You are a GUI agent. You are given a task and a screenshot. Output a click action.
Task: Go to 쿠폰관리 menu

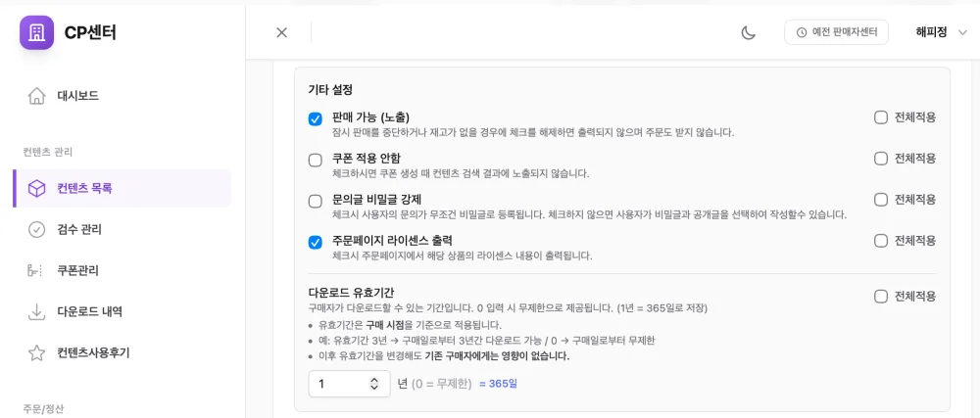pyautogui.click(x=122, y=271)
